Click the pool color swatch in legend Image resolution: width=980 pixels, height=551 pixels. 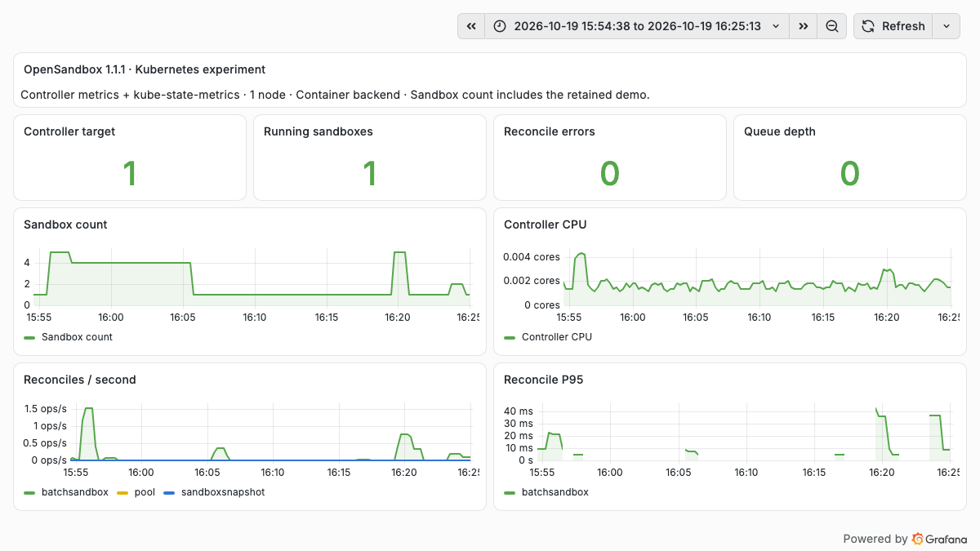123,492
